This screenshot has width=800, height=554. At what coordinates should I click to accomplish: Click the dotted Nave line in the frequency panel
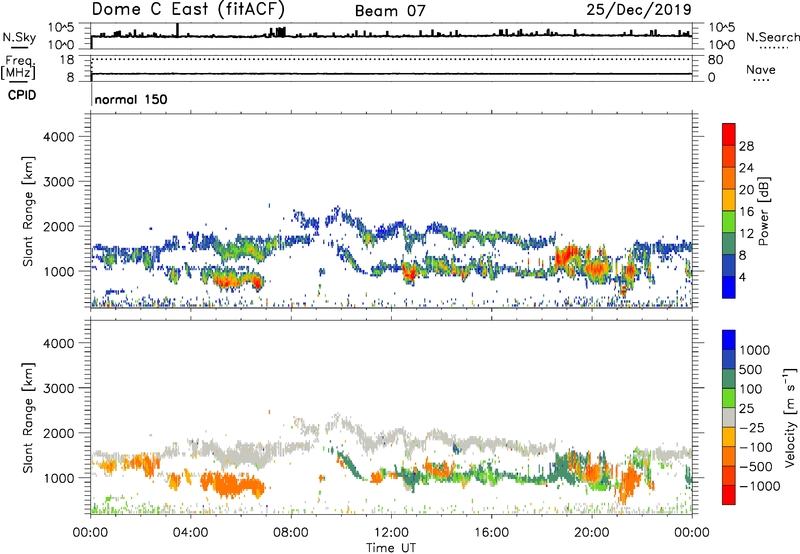[391, 59]
